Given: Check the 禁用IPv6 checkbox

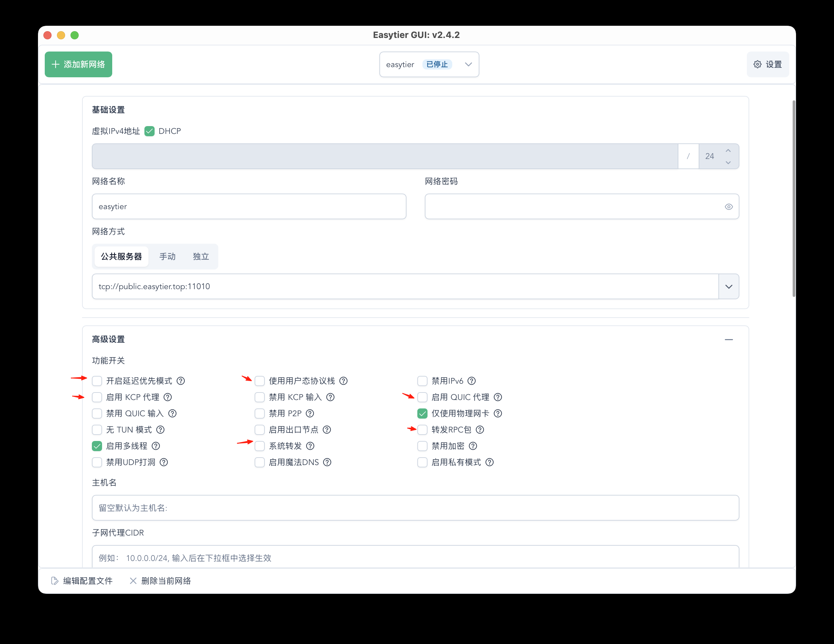Looking at the screenshot, I should 422,381.
